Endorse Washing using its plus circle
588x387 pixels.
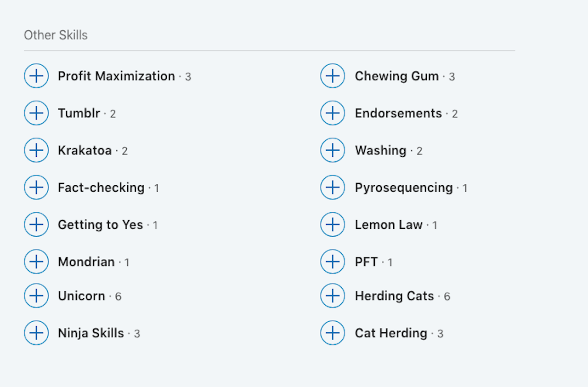[333, 150]
